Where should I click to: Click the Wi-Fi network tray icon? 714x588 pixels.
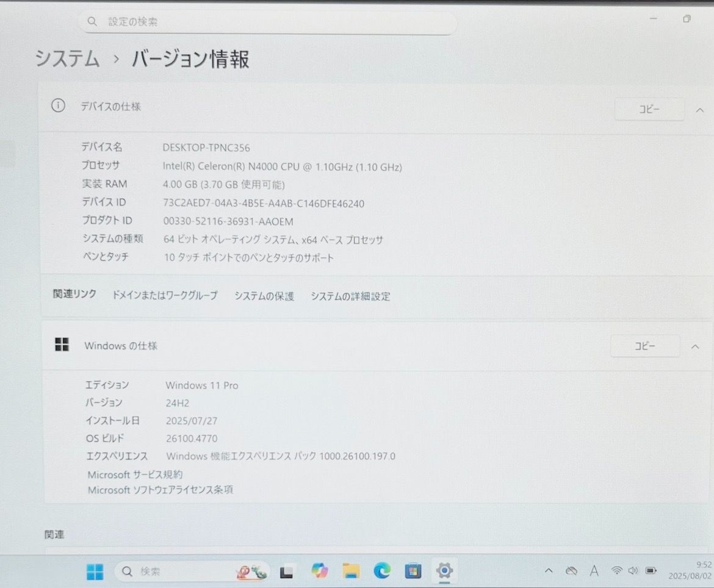616,570
